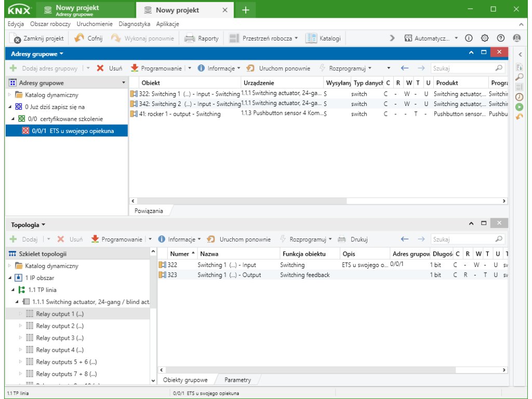Click the red Usuń delete icon in Adresy grupowe
The image size is (532, 399).
click(x=101, y=68)
